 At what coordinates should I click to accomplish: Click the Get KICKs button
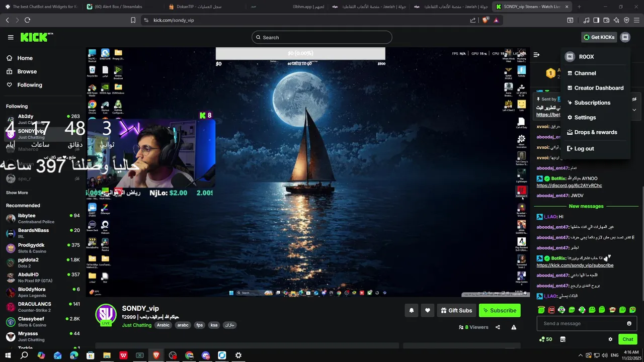(x=599, y=37)
